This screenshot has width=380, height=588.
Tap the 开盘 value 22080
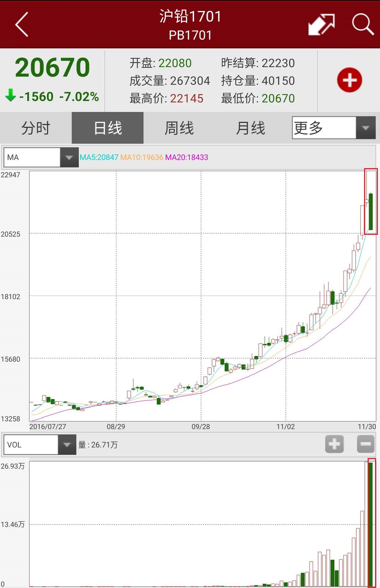(175, 63)
